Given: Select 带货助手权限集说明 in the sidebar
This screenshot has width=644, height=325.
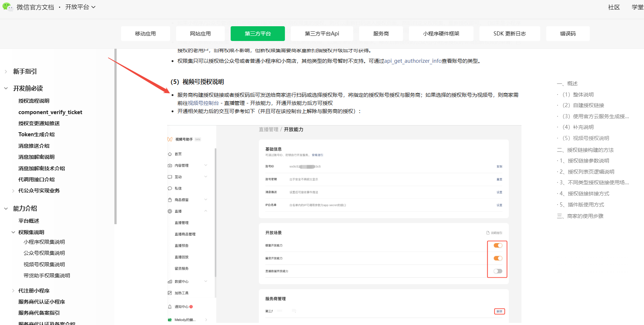Looking at the screenshot, I should [47, 276].
